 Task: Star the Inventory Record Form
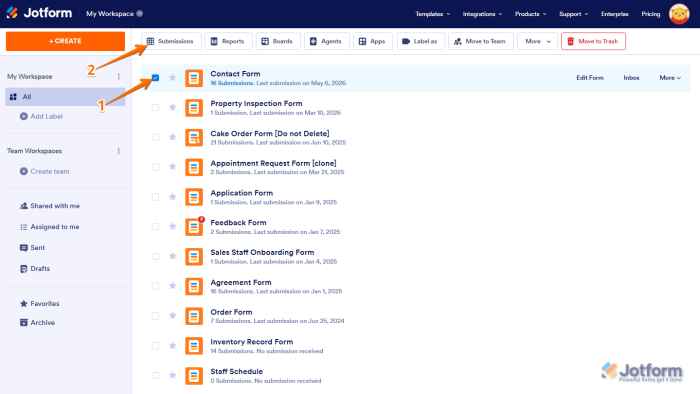(x=173, y=345)
